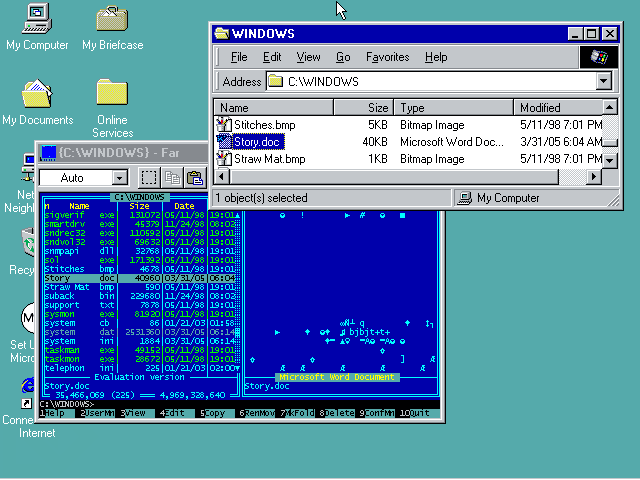Open Recycle Bin desktop icon
Screen dimensions: 640x480
28,243
